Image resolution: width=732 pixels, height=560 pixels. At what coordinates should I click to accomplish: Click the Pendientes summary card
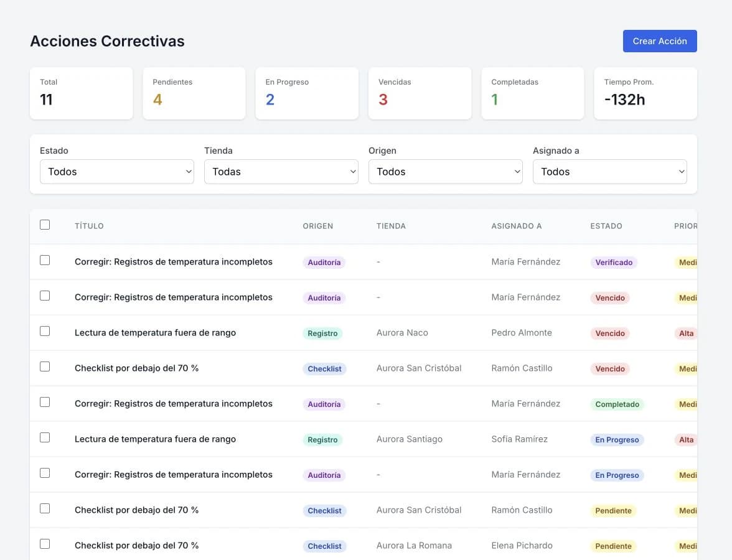194,93
